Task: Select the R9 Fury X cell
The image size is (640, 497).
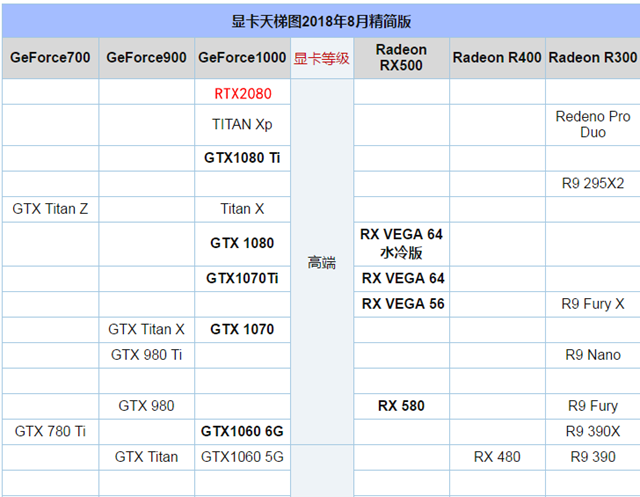Action: (x=593, y=304)
